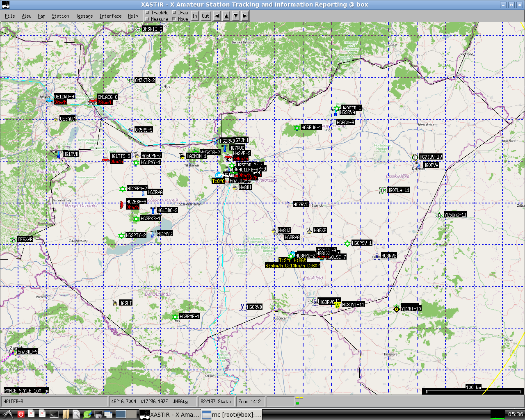Screen dimensions: 525x420
Task: Click the HG1TTS-9 red car icon
Action: pyautogui.click(x=106, y=159)
